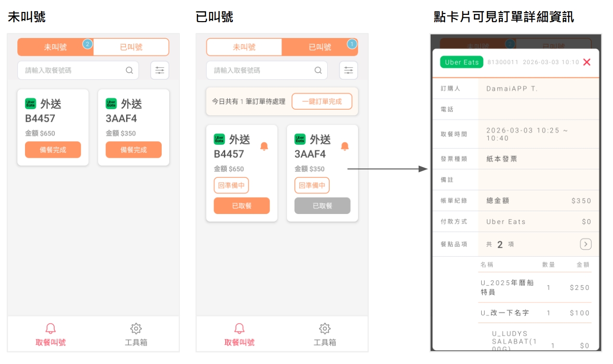This screenshot has width=613, height=364.
Task: Click the bell icon on the B4457 card
Action: pos(264,146)
